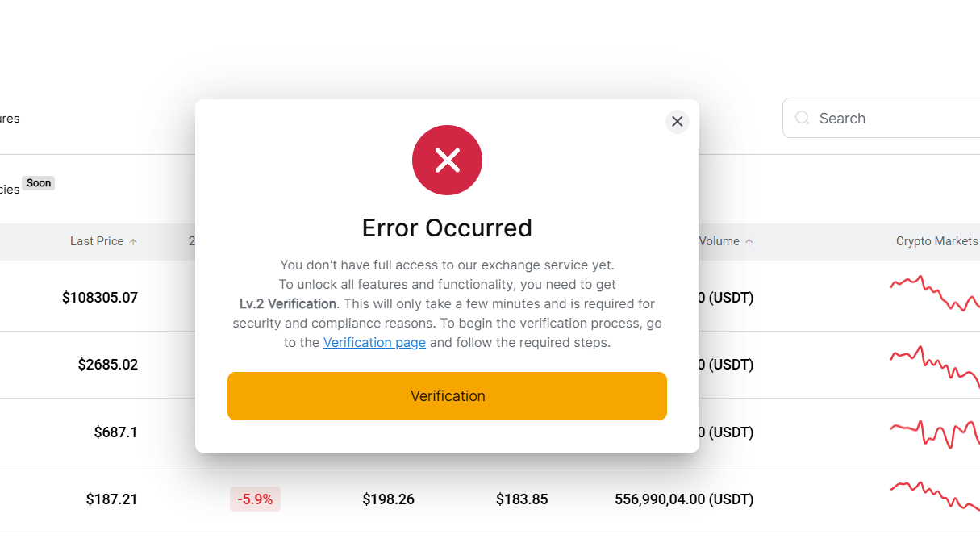Click the 556,990,04.00 (USDT) volume value

coord(684,499)
